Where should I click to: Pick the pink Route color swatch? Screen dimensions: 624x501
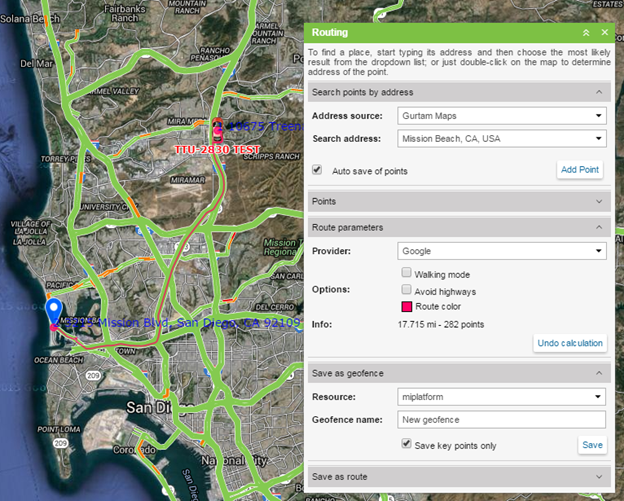pos(406,307)
